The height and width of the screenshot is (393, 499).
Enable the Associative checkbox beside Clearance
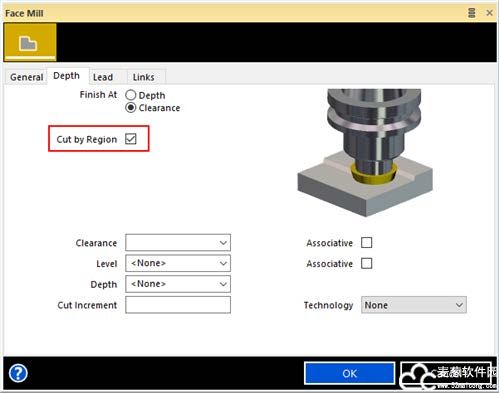[x=367, y=243]
